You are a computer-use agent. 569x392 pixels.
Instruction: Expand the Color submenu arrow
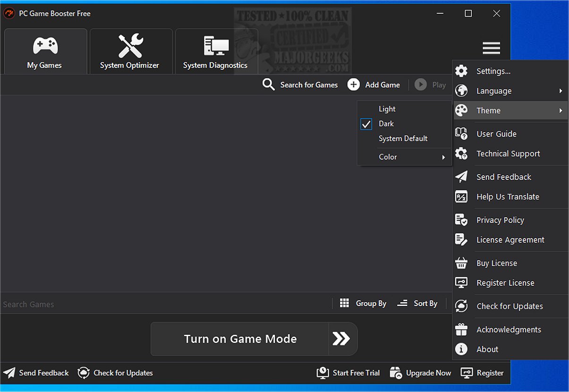coord(444,157)
